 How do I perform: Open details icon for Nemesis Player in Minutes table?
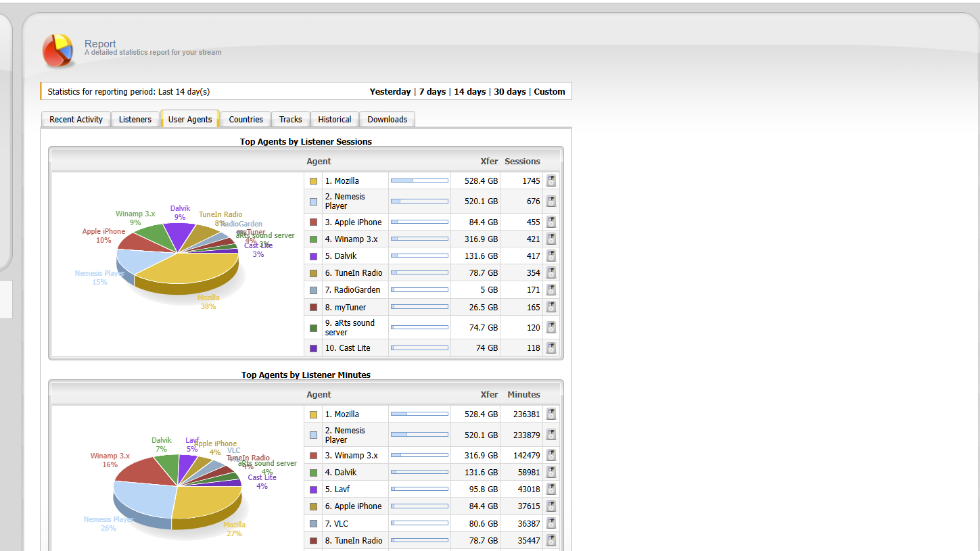pos(551,435)
